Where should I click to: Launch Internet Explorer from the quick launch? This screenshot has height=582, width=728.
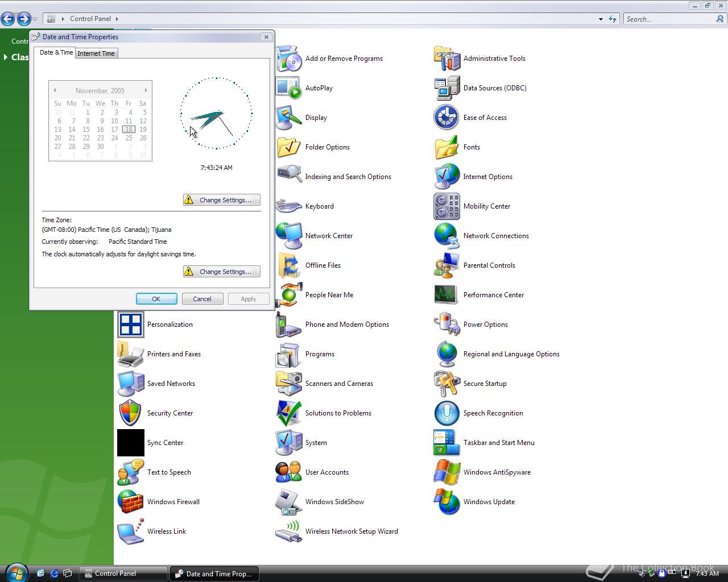(54, 573)
